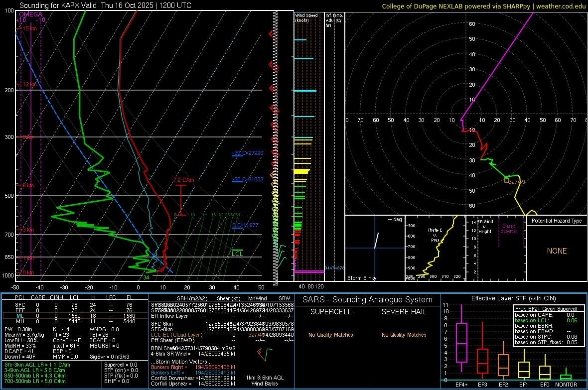Click the 'Classic Supercell' magenta label
Image resolution: width=588 pixels, height=390 pixels.
coord(509,229)
